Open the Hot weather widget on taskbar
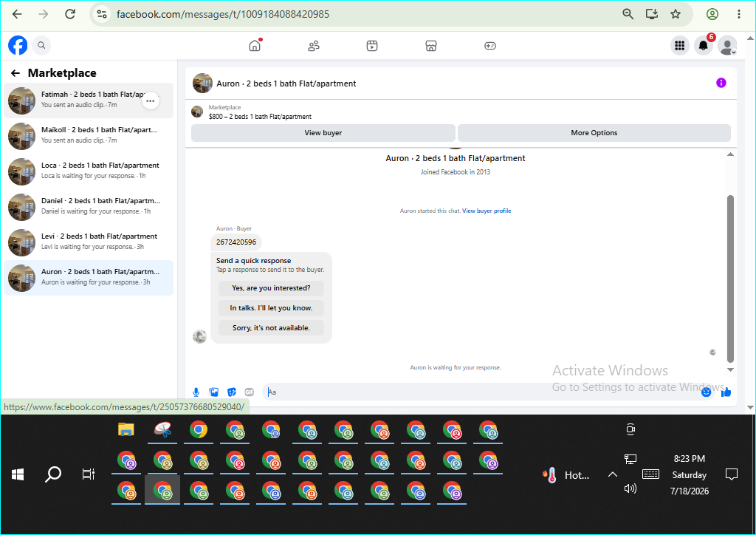756x535 pixels. 566,475
